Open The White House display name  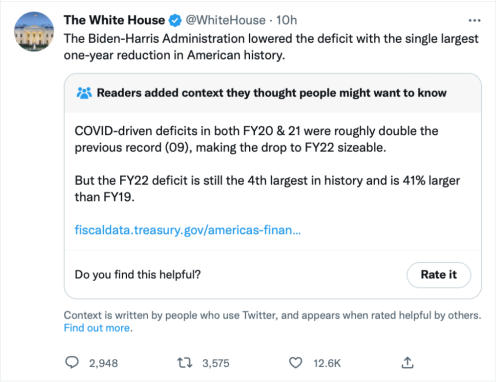click(x=114, y=20)
